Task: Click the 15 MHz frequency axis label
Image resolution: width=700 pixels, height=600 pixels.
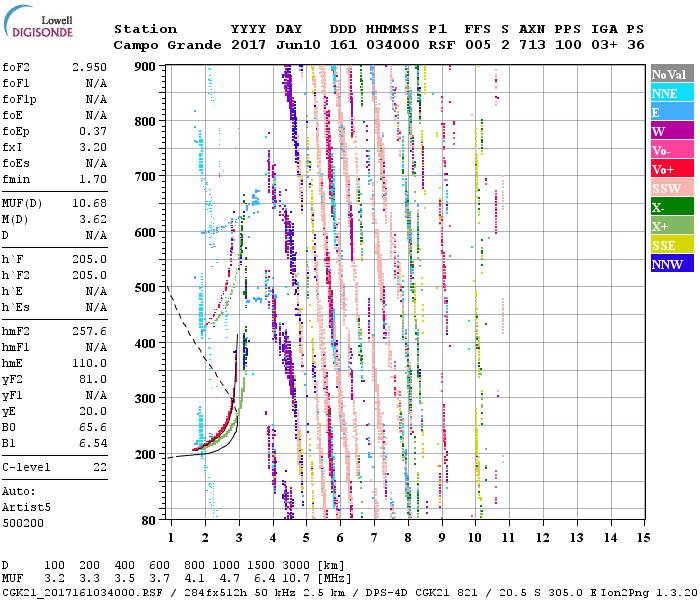Action: tap(643, 538)
